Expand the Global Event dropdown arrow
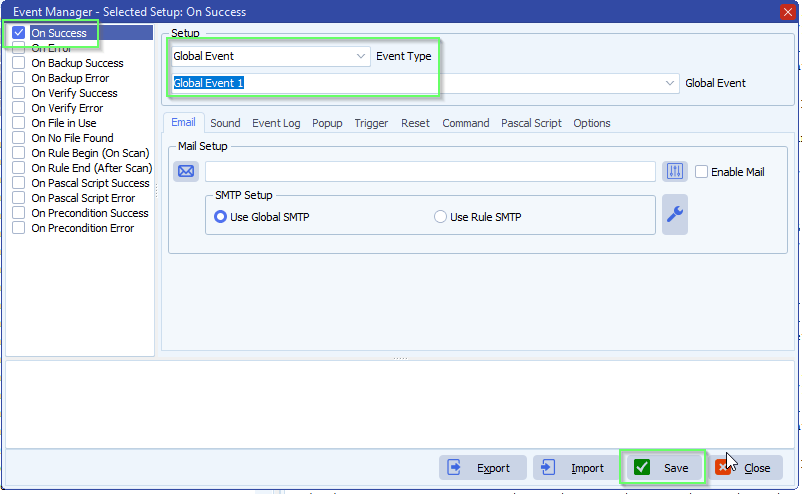Viewport: 802px width, 494px height. pos(670,83)
